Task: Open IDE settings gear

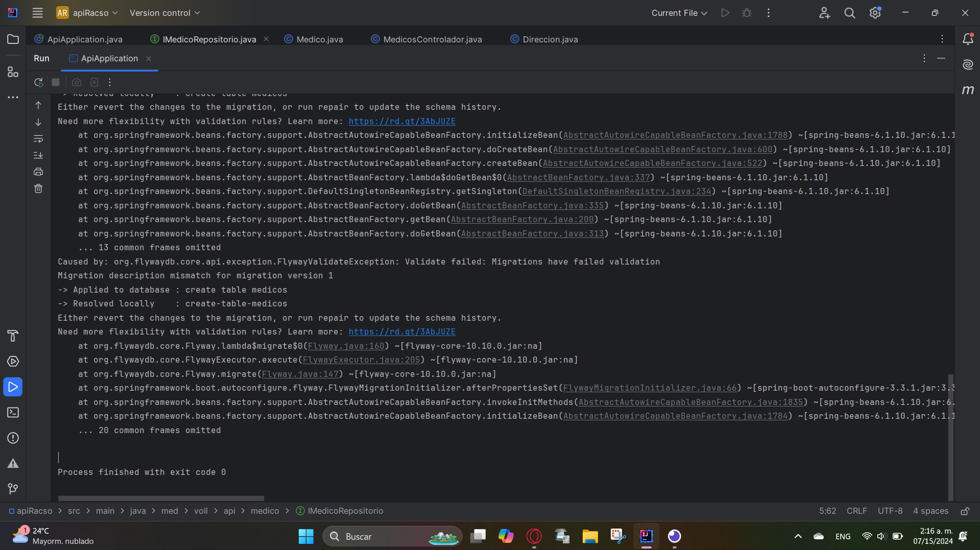Action: (x=875, y=13)
